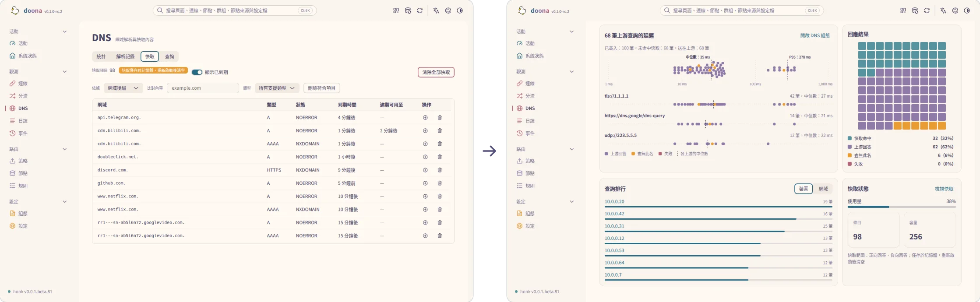Collapse 活動 section chevron in left sidebar
This screenshot has width=980, height=302.
point(65,32)
